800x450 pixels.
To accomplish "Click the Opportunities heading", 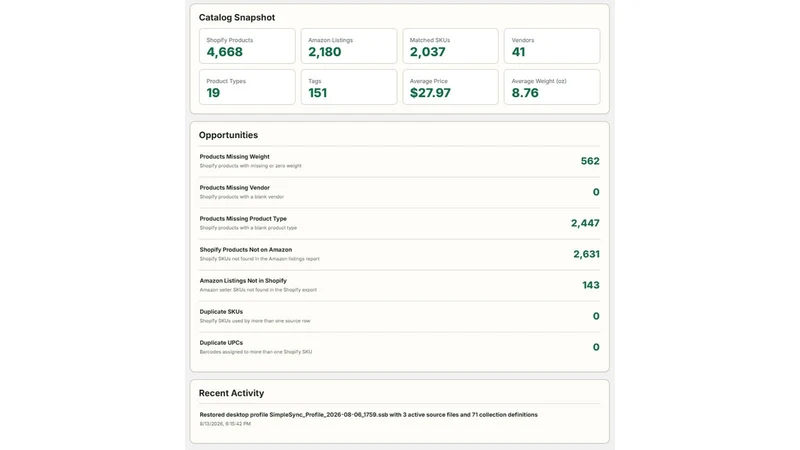I will [x=228, y=135].
